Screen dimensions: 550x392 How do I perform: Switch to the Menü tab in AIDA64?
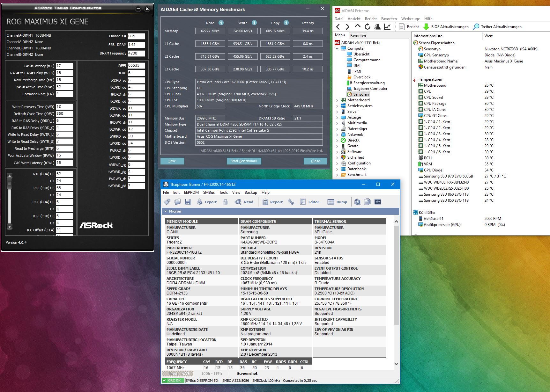click(x=340, y=35)
